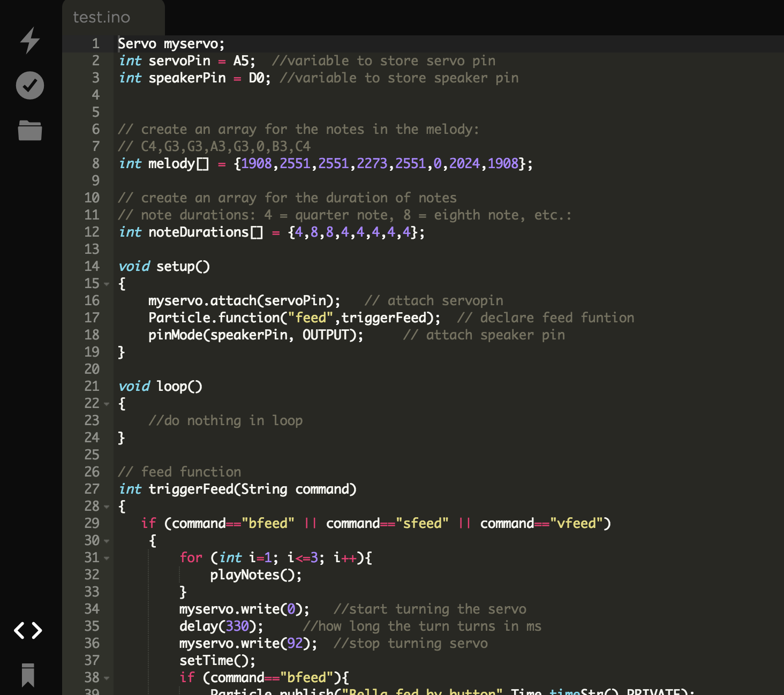
Task: Click "setTime();" on line 37
Action: pos(217,660)
